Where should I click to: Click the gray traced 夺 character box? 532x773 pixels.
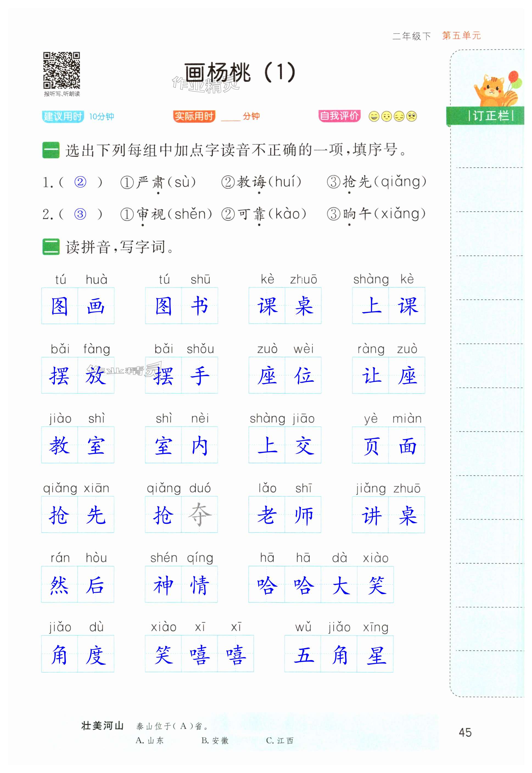[x=200, y=514]
